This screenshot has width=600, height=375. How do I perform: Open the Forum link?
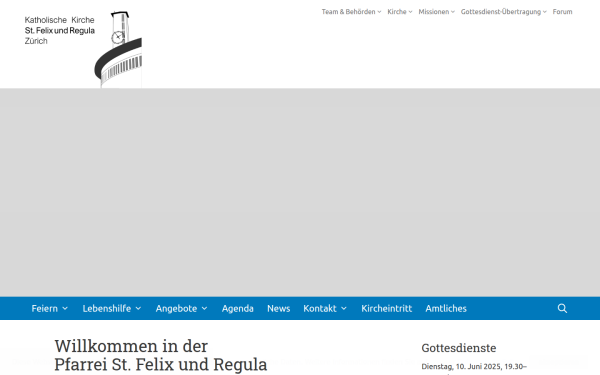click(562, 12)
